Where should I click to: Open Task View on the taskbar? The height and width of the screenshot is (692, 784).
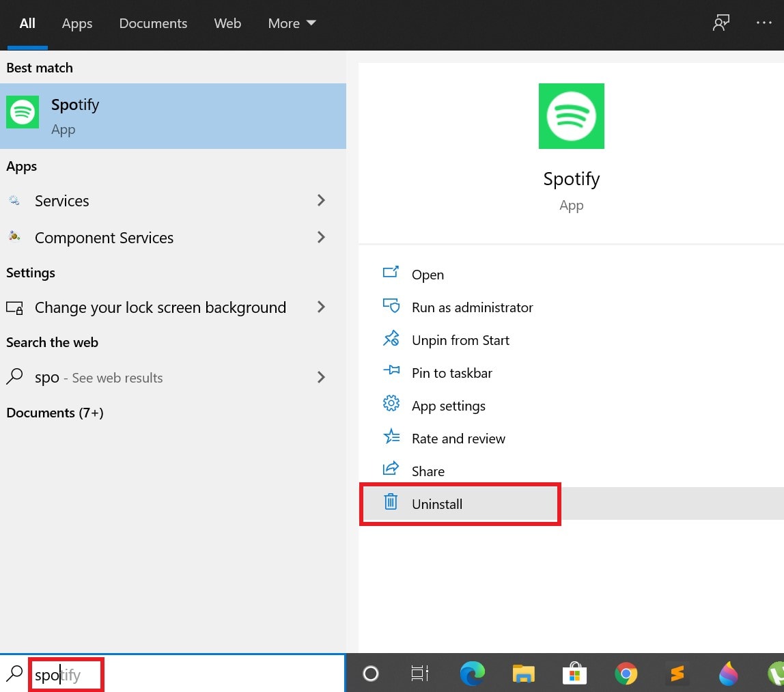(x=420, y=674)
